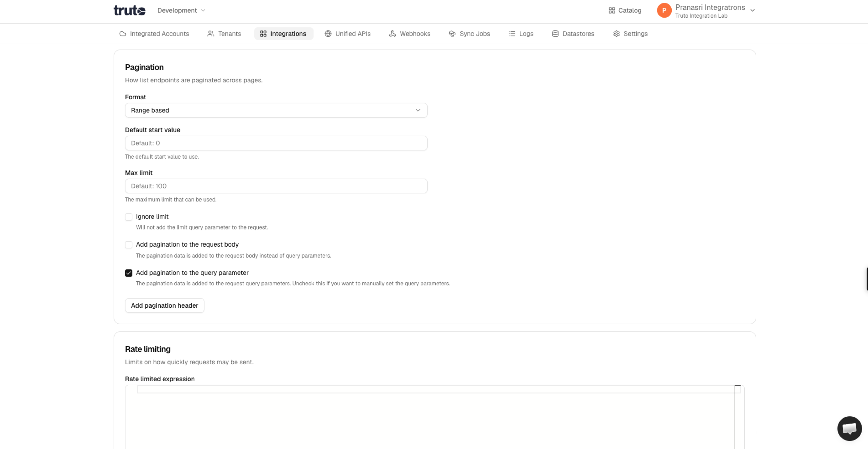The height and width of the screenshot is (449, 868).
Task: Click the Default start value field
Action: pyautogui.click(x=276, y=143)
